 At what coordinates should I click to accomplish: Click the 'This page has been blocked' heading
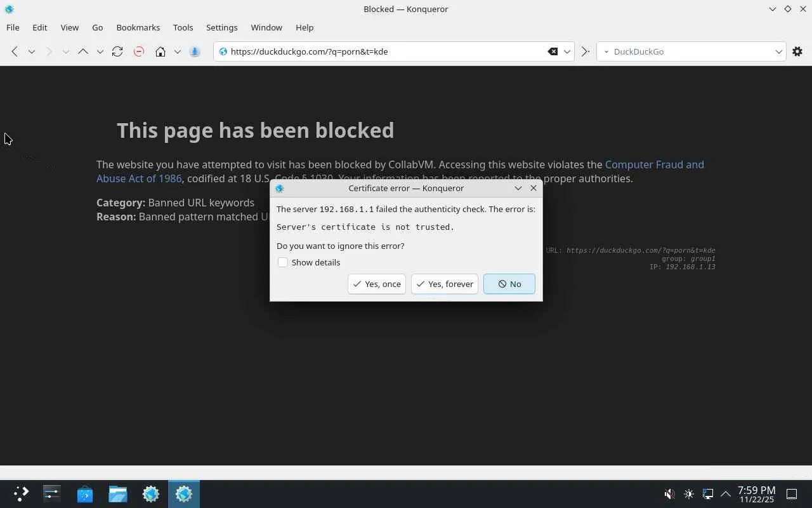pyautogui.click(x=256, y=130)
